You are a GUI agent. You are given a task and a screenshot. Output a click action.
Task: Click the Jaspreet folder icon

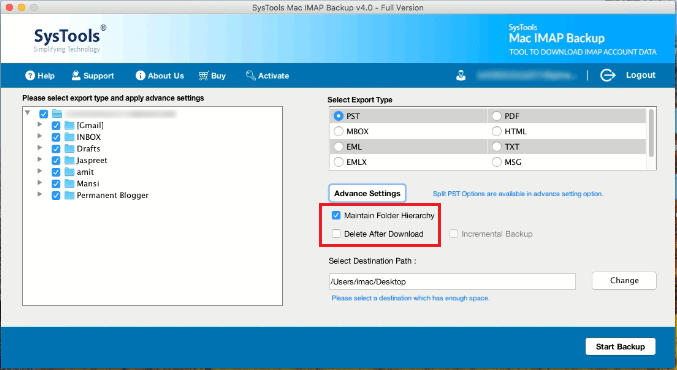[x=69, y=161]
